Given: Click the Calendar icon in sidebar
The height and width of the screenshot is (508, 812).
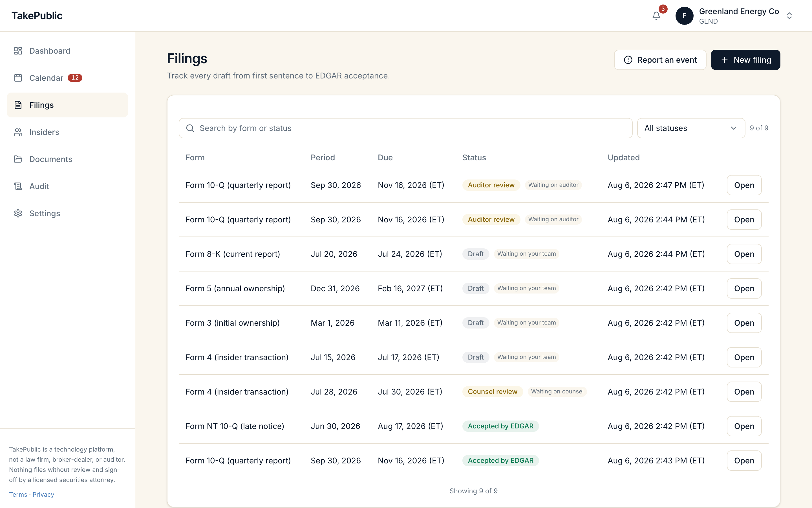Looking at the screenshot, I should tap(18, 78).
